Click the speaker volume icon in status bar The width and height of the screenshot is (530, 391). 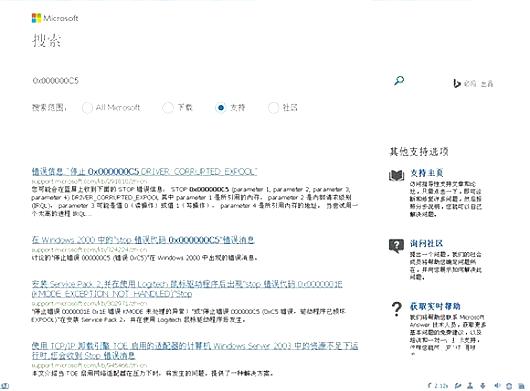point(498,385)
